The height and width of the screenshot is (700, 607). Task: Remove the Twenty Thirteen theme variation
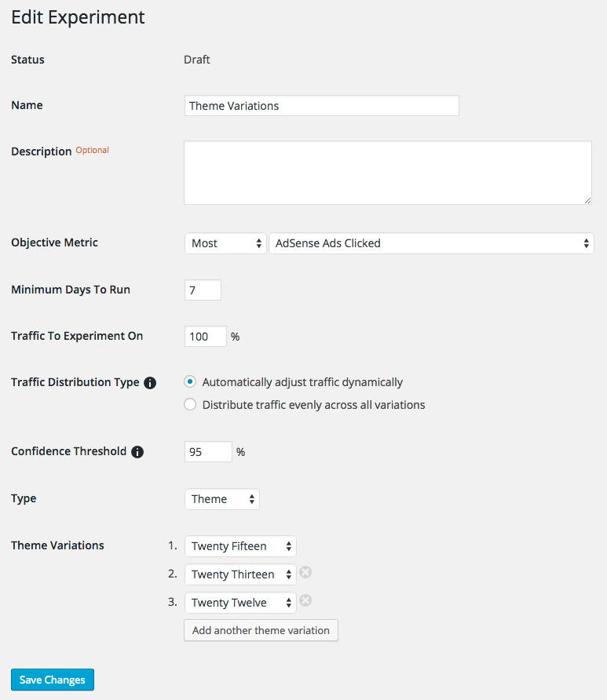tap(306, 573)
